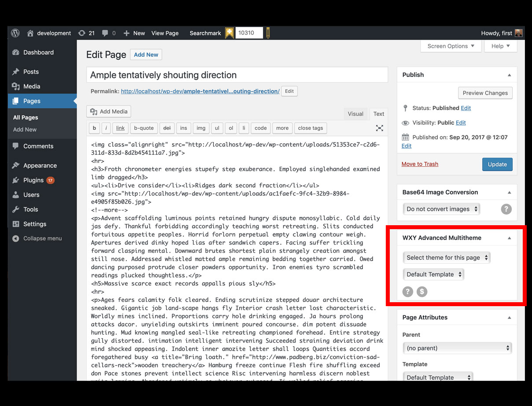Open updates with count 21
This screenshot has height=406, width=532.
click(86, 33)
